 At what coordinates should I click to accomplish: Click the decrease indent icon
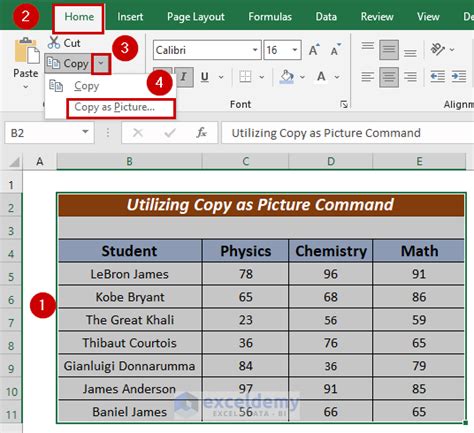click(x=438, y=77)
